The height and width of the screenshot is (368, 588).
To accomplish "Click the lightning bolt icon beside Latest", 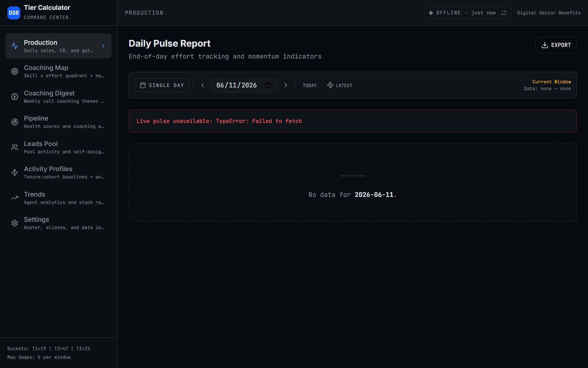I will click(330, 85).
